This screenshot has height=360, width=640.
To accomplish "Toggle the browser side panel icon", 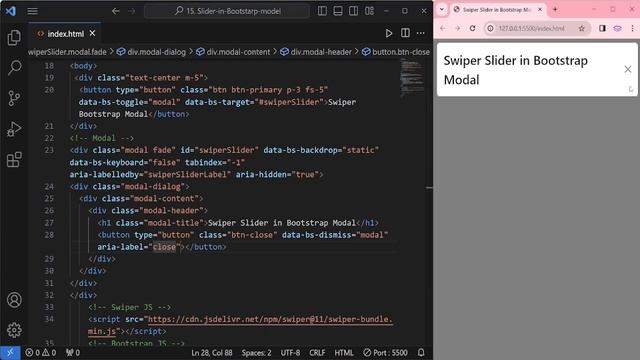I will click(602, 28).
